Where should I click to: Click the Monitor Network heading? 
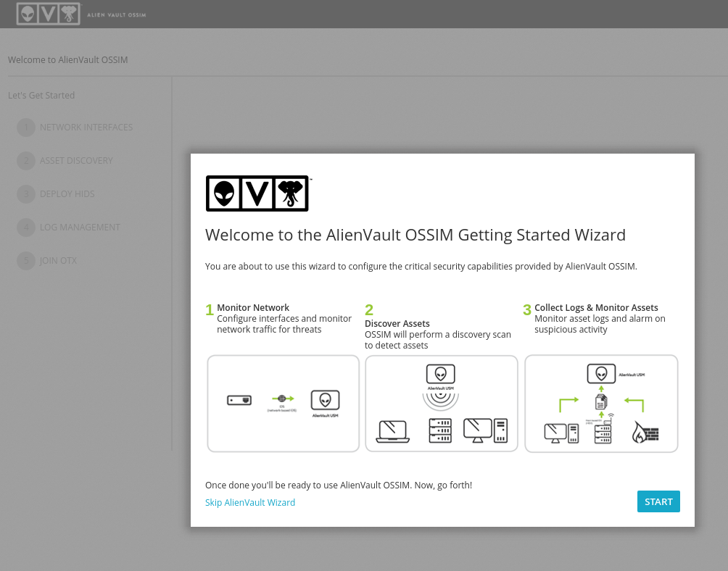point(253,308)
